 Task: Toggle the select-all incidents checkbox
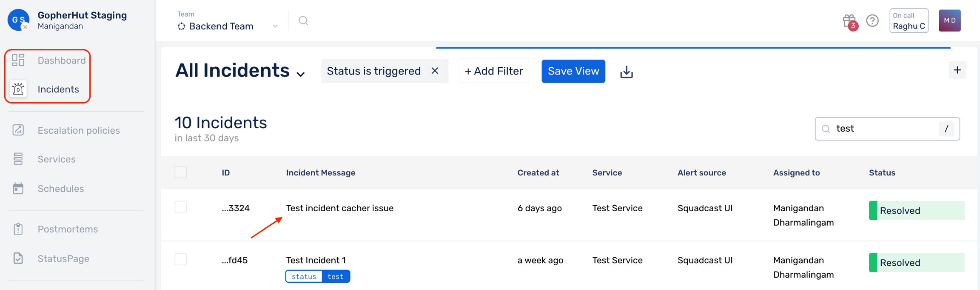point(181,172)
